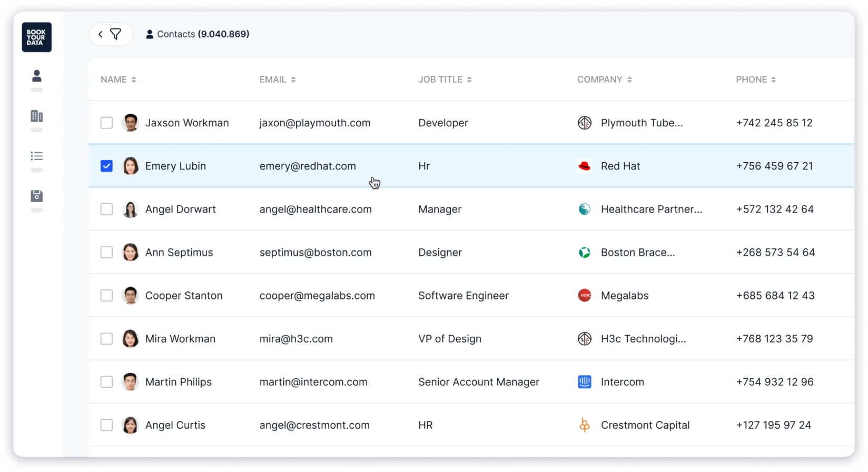
Task: Click the email emery@redhat.com
Action: (308, 166)
